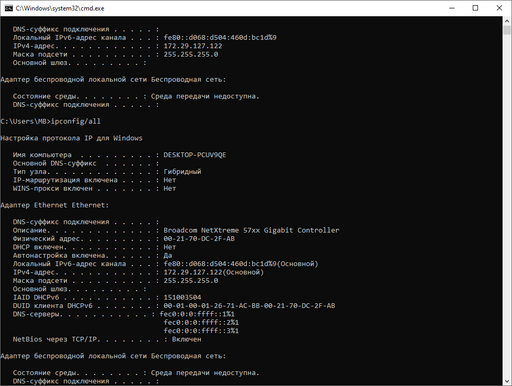This screenshot has width=512, height=386.
Task: Click the title text C:\Windows\system32\cmd.exe
Action: tap(60, 8)
